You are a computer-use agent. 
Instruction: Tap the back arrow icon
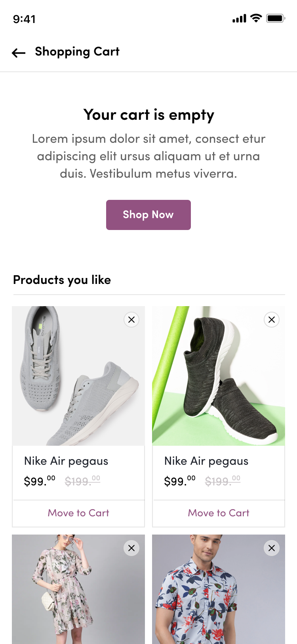(19, 53)
